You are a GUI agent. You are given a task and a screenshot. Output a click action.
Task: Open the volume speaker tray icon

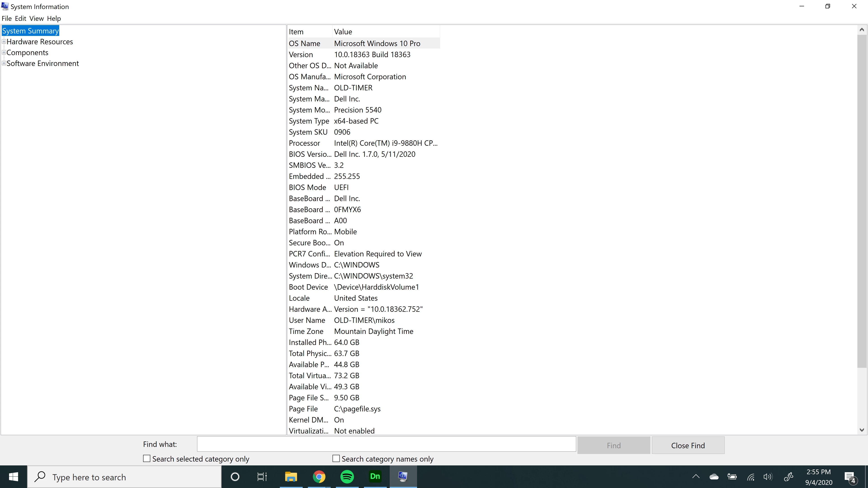[x=768, y=476]
